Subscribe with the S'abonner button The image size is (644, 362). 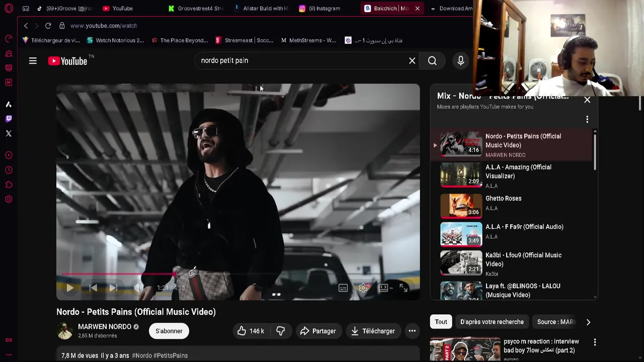[169, 331]
